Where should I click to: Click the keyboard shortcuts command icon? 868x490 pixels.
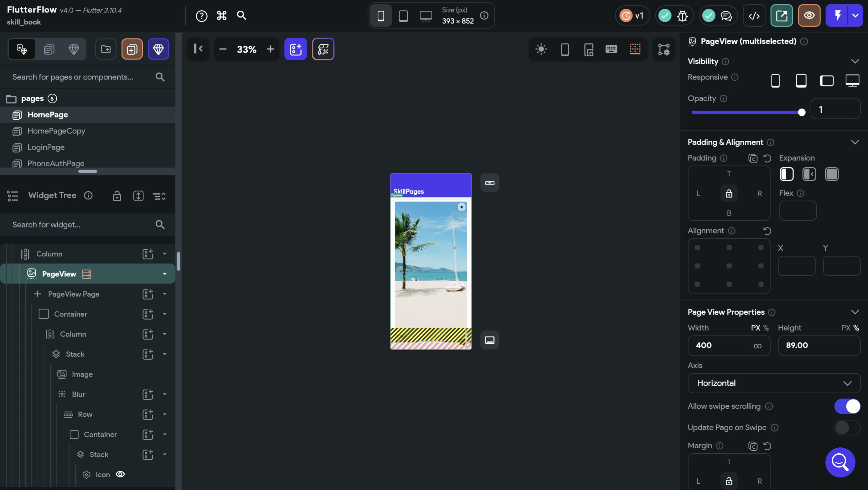pyautogui.click(x=221, y=16)
